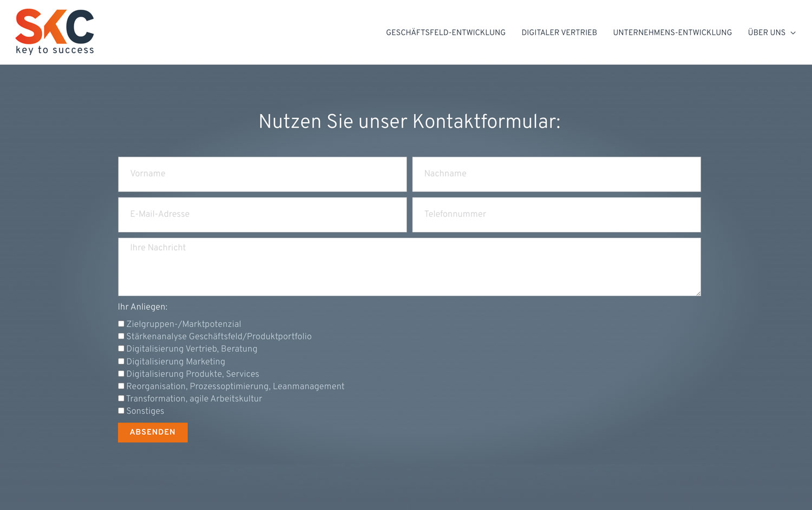Check the Zielgruppen-/Marktpotenzial checkbox
Screen dimensions: 812x510
point(121,324)
